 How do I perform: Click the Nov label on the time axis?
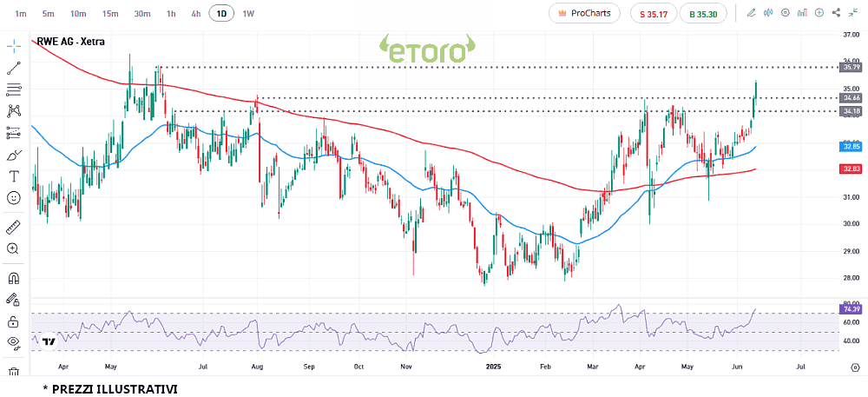click(x=405, y=367)
